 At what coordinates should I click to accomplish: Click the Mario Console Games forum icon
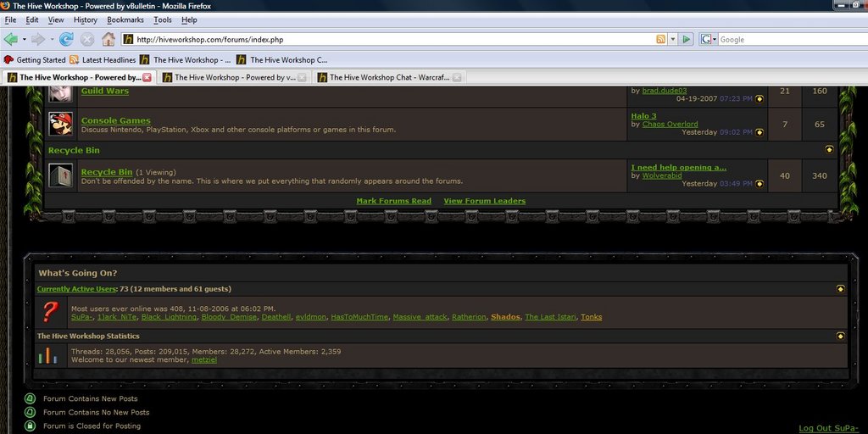[60, 124]
